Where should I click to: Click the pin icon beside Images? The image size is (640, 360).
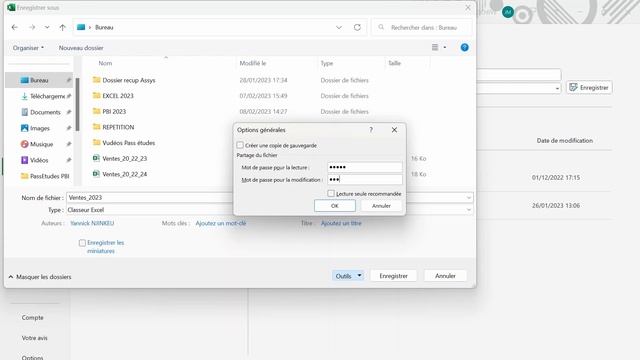(x=69, y=128)
